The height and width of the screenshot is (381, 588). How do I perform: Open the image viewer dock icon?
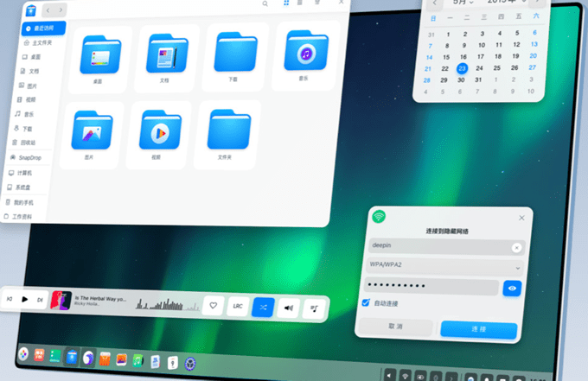coord(121,359)
